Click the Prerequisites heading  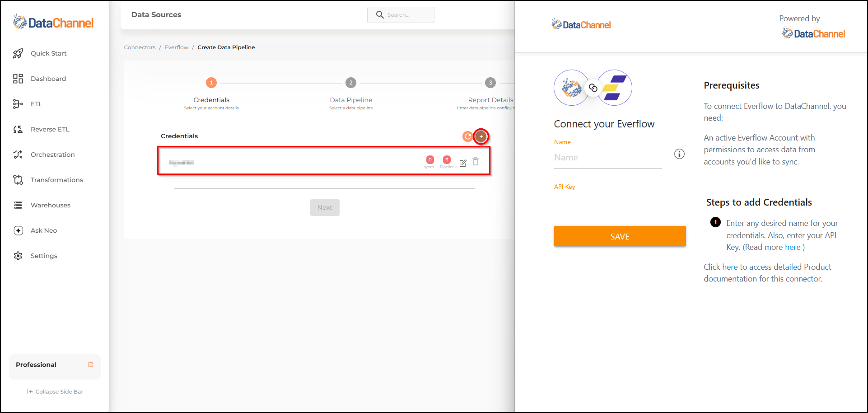coord(732,85)
